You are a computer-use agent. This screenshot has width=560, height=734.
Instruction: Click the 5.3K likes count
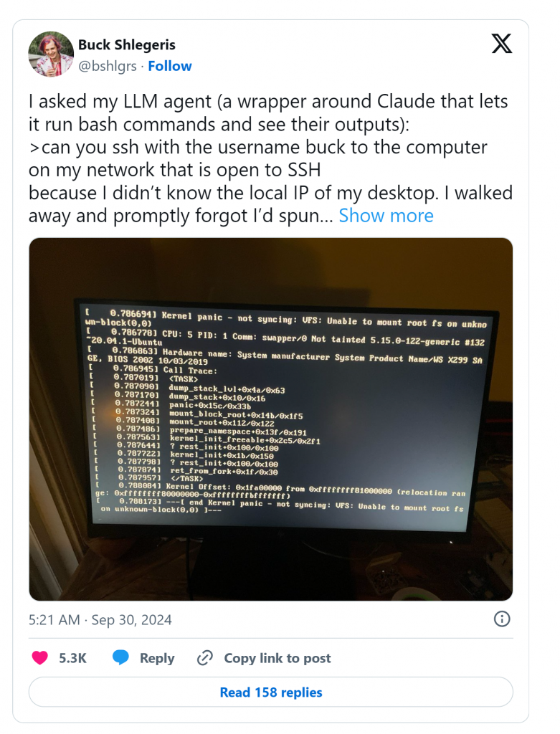(72, 658)
